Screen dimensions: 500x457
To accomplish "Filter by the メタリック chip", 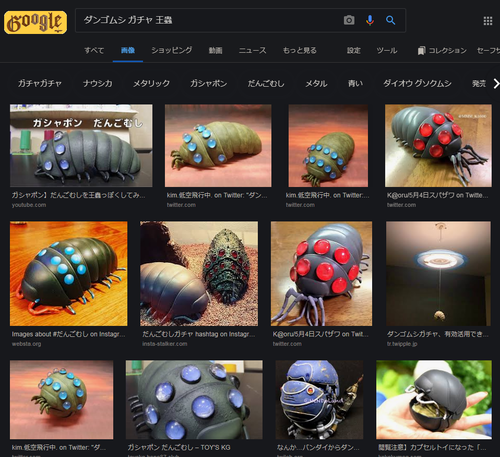I will (151, 83).
